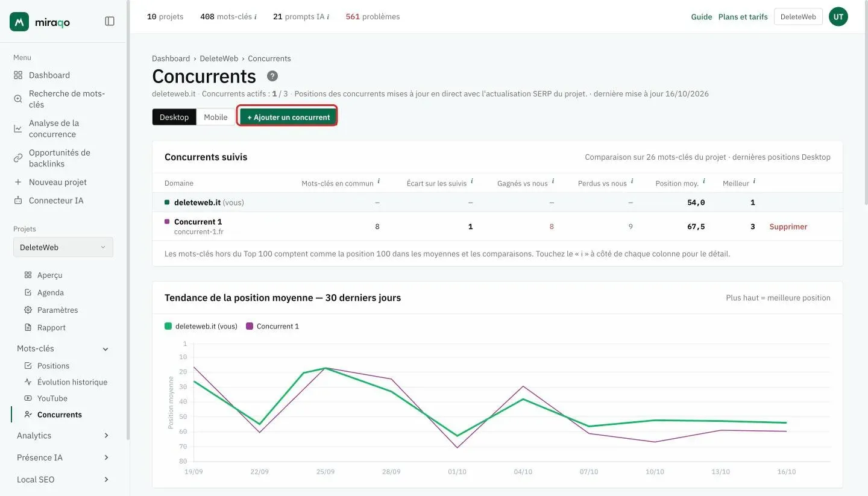
Task: Open the Guide link
Action: tap(702, 17)
